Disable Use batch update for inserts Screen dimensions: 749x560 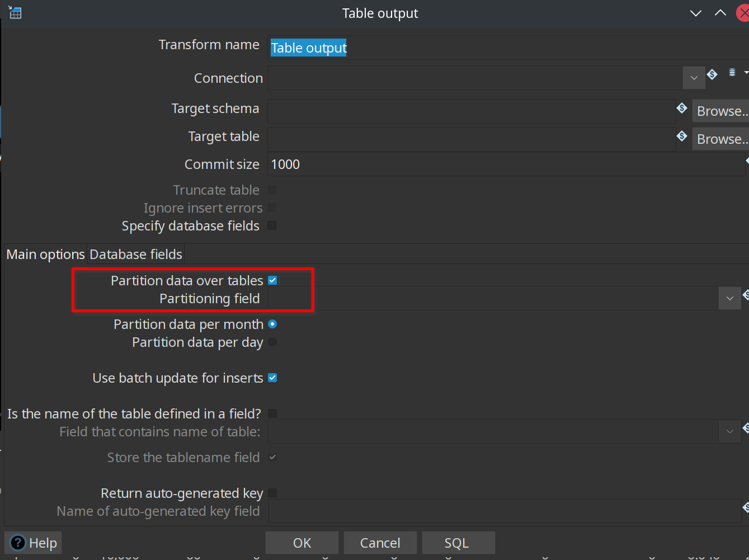273,378
